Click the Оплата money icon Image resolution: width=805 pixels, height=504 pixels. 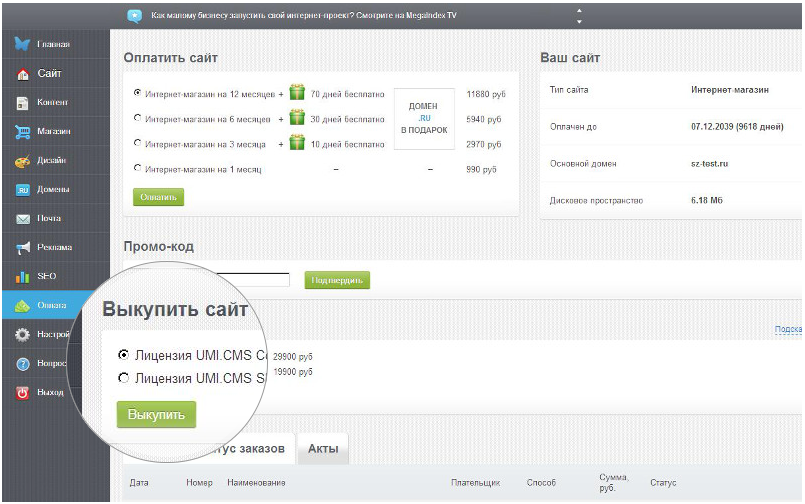coord(23,306)
